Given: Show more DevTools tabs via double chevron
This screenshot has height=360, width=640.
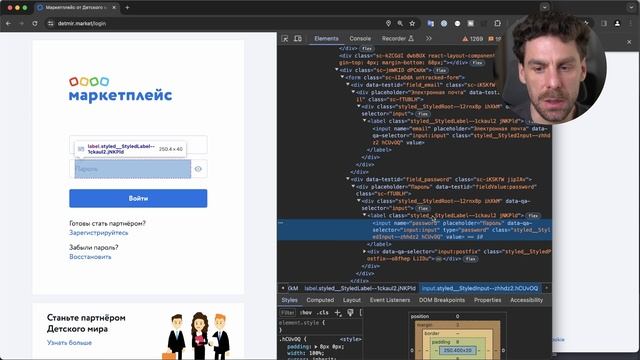Looking at the screenshot, I should coord(429,38).
